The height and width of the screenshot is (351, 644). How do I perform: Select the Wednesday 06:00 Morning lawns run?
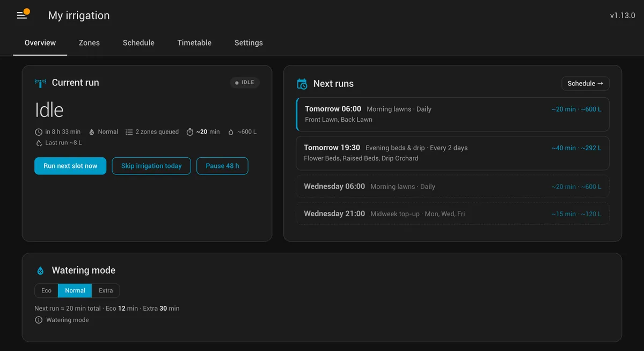(x=452, y=186)
